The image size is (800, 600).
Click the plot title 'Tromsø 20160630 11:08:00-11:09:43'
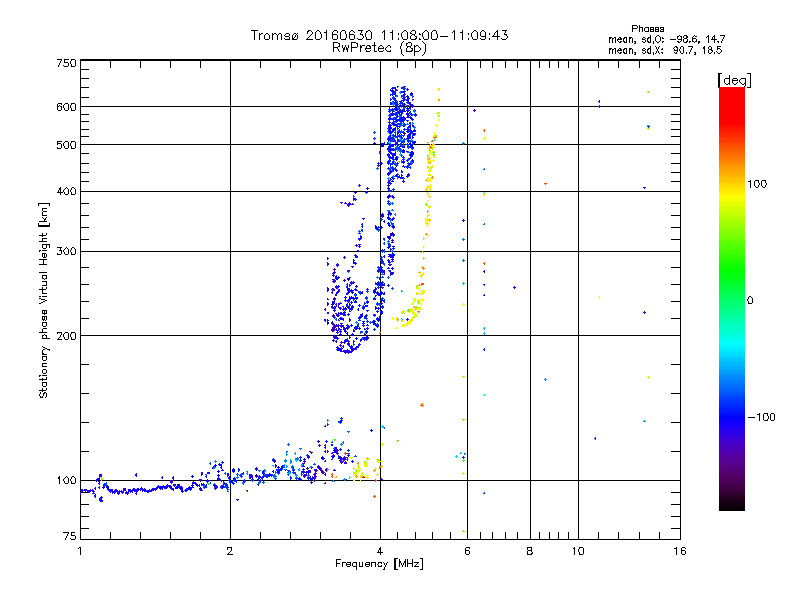pos(379,35)
